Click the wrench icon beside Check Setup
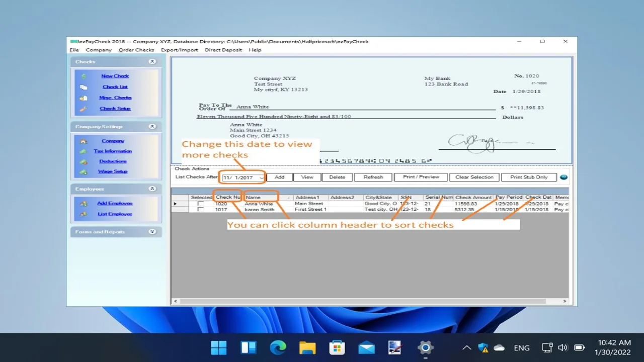This screenshot has width=644, height=362. click(84, 109)
